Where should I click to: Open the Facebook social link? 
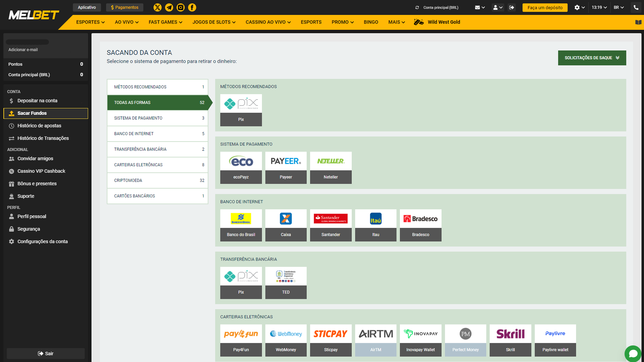[x=192, y=7]
